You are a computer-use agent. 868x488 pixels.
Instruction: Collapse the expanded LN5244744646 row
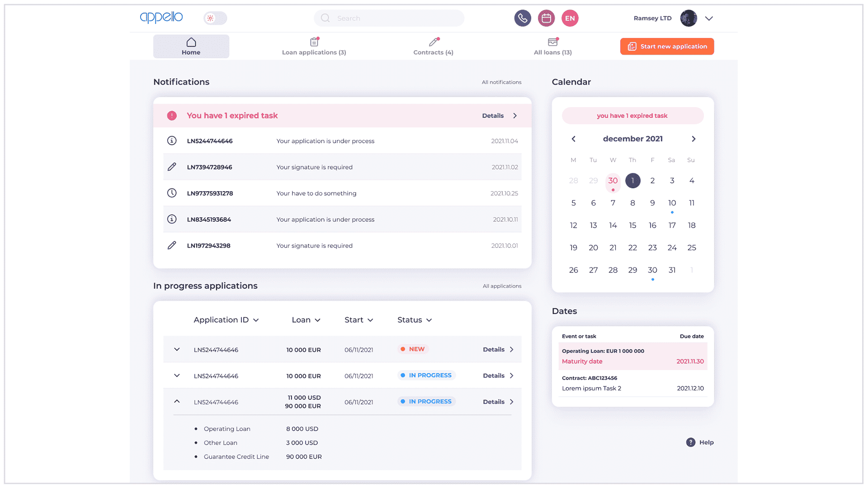pyautogui.click(x=176, y=402)
